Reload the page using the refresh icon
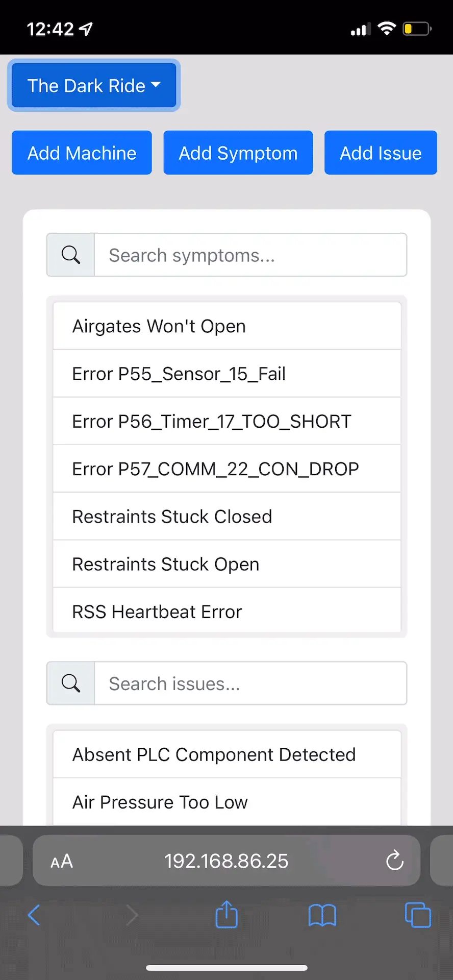The image size is (453, 980). coord(394,861)
